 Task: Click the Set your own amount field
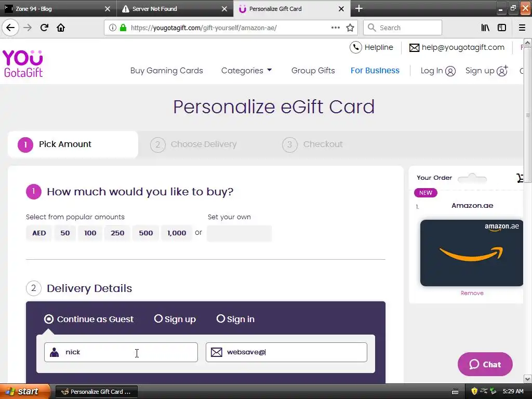(x=239, y=233)
